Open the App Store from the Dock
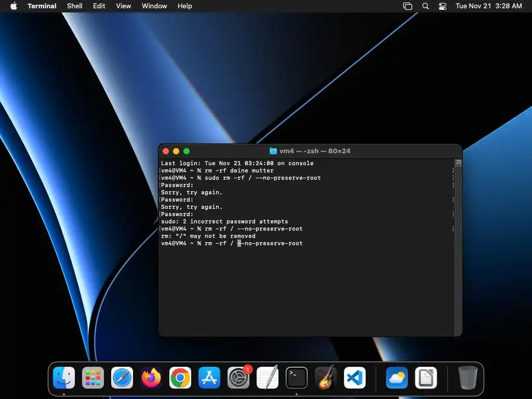Screen dimensions: 532x399 (x=209, y=378)
